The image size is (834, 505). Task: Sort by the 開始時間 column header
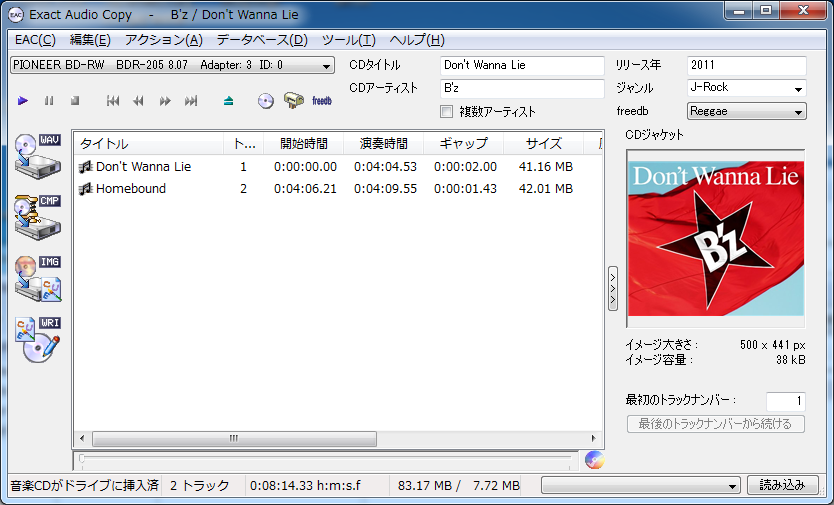tap(304, 143)
